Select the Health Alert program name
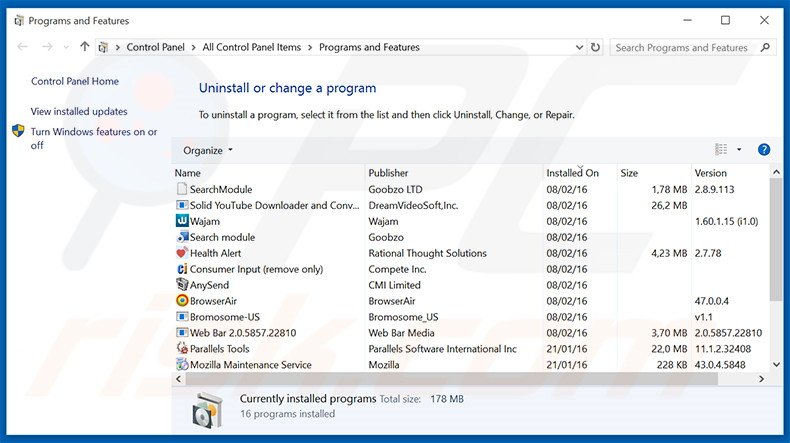This screenshot has height=443, width=790. click(x=215, y=253)
